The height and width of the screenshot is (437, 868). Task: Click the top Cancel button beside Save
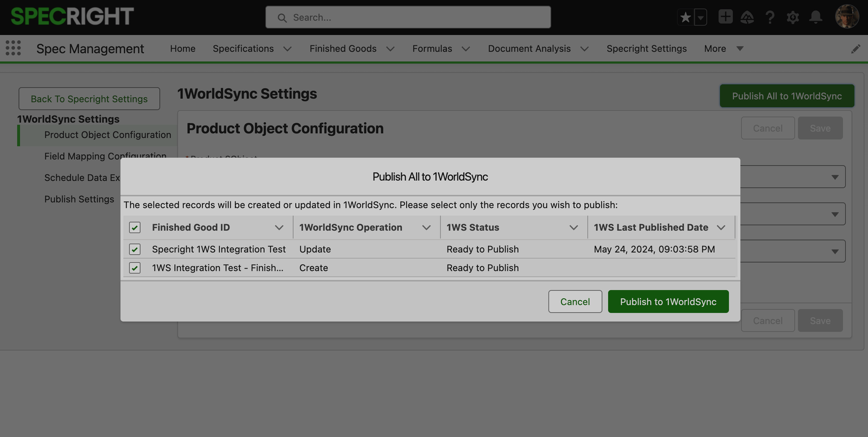pos(768,128)
